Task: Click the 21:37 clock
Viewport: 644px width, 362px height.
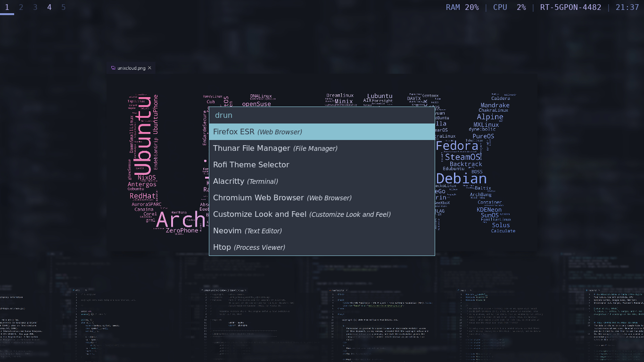Action: point(627,8)
